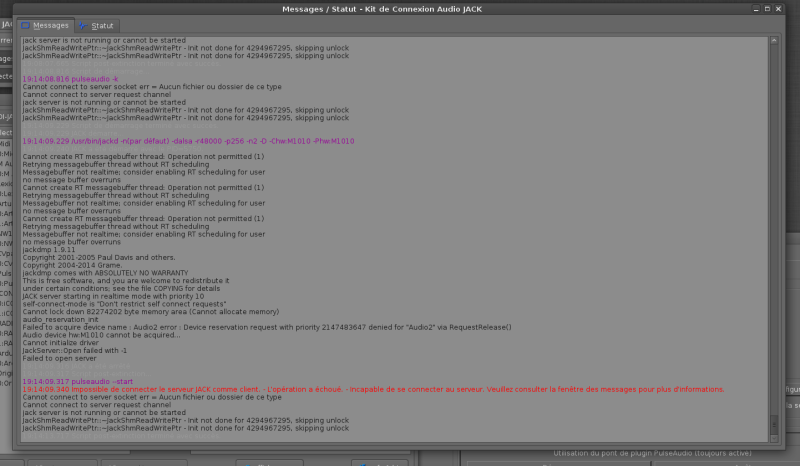Click 'Utilisation du pont de plugin PulseAudio' text behind

pyautogui.click(x=652, y=453)
